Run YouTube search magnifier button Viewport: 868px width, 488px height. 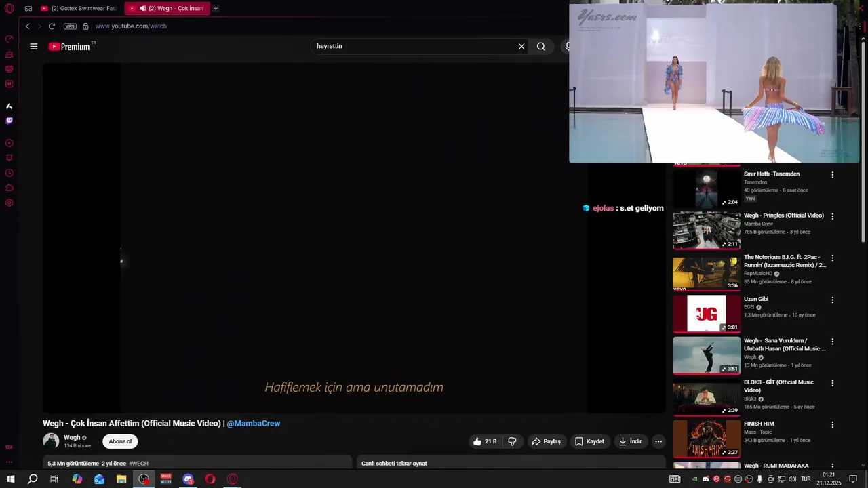(x=541, y=46)
